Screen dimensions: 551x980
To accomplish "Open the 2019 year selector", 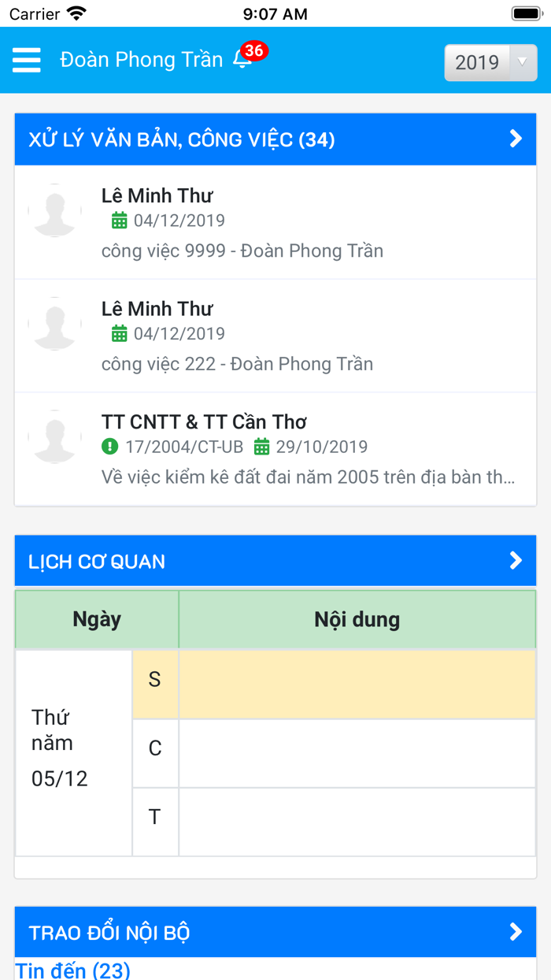I will [x=490, y=62].
